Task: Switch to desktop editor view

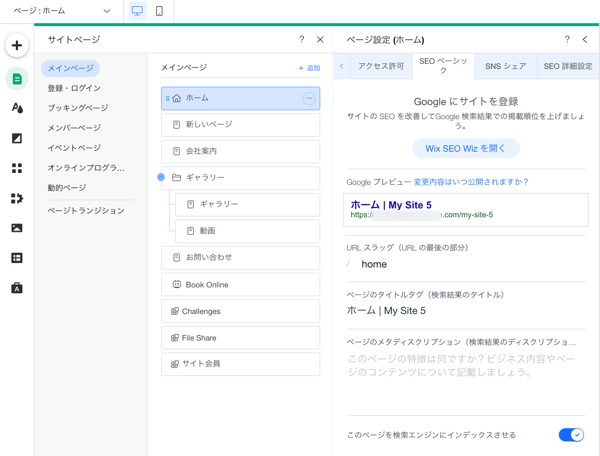Action: pyautogui.click(x=137, y=11)
